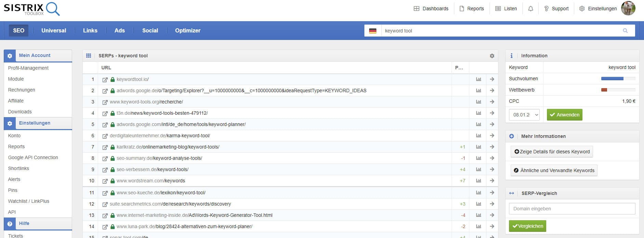Click the search magnifier icon in keyword field
This screenshot has width=644, height=238.
click(625, 31)
